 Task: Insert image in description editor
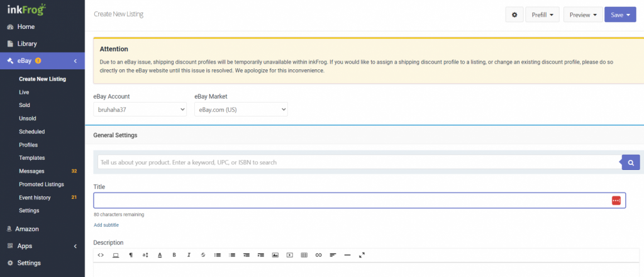tap(275, 255)
